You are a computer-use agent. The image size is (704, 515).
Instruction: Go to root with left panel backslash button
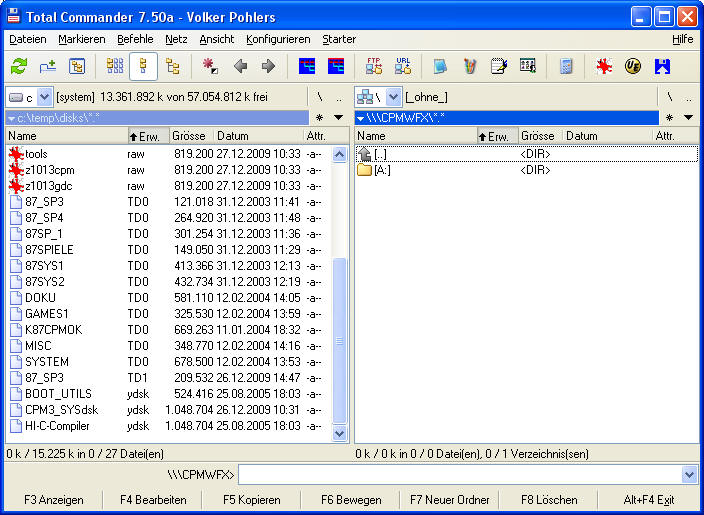click(320, 97)
